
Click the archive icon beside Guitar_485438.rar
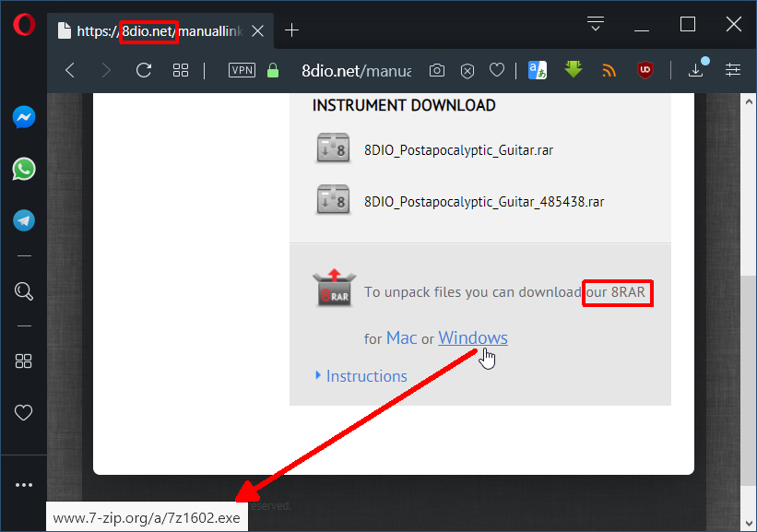pyautogui.click(x=334, y=199)
